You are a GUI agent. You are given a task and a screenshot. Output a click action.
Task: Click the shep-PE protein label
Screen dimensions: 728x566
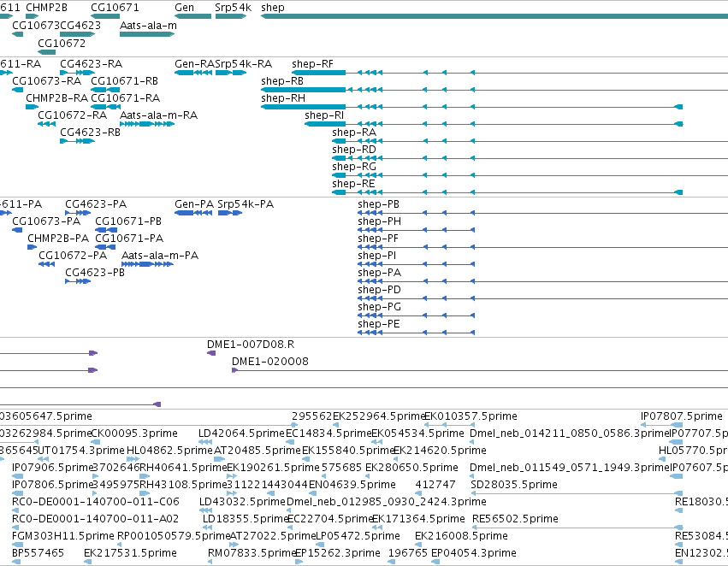(x=378, y=325)
